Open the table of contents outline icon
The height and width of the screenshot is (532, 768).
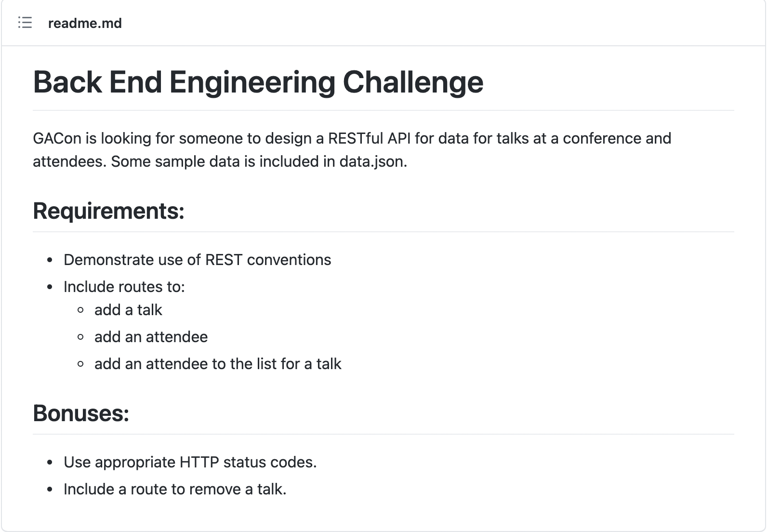pos(25,23)
